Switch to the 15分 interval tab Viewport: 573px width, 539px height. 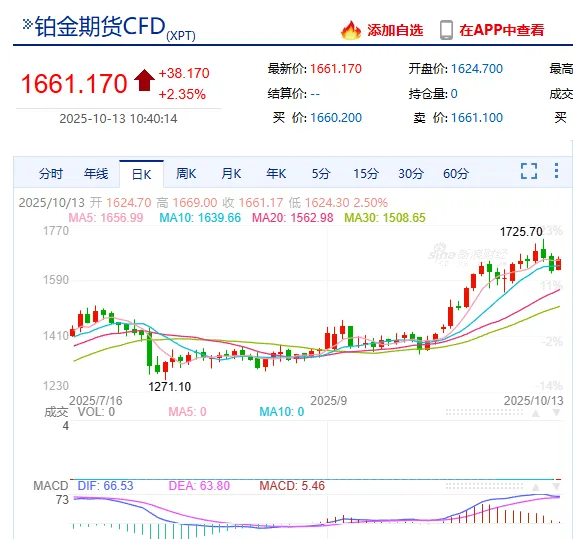[365, 174]
